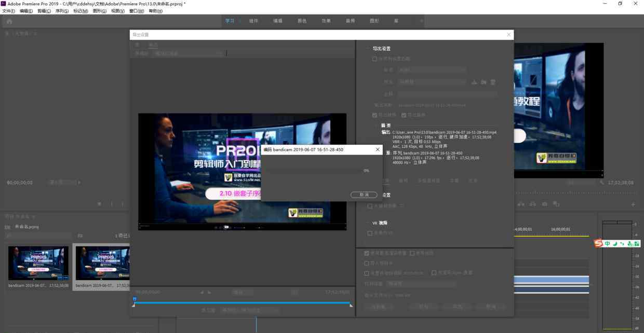Click the 未命名.prproj project name
644x333 pixels.
[26, 227]
